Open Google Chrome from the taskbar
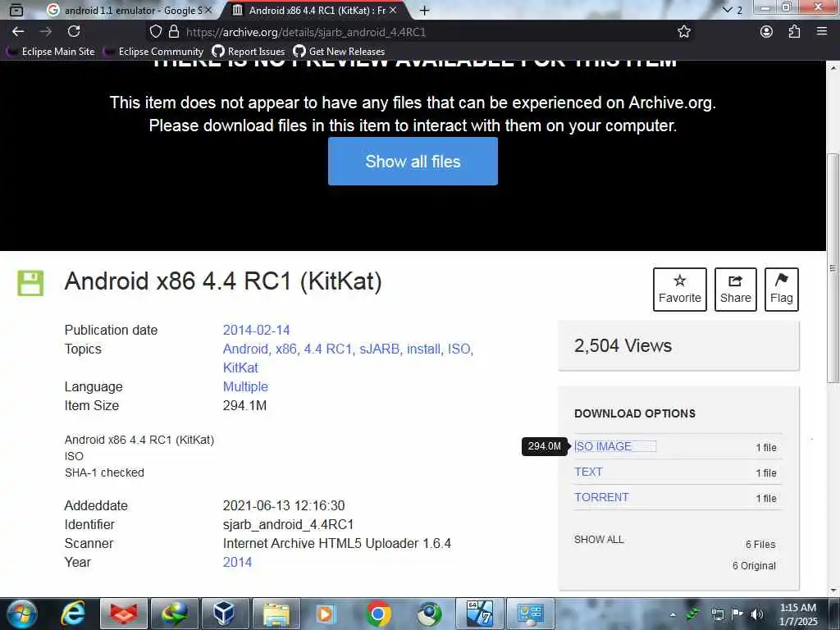840x630 pixels. [377, 614]
